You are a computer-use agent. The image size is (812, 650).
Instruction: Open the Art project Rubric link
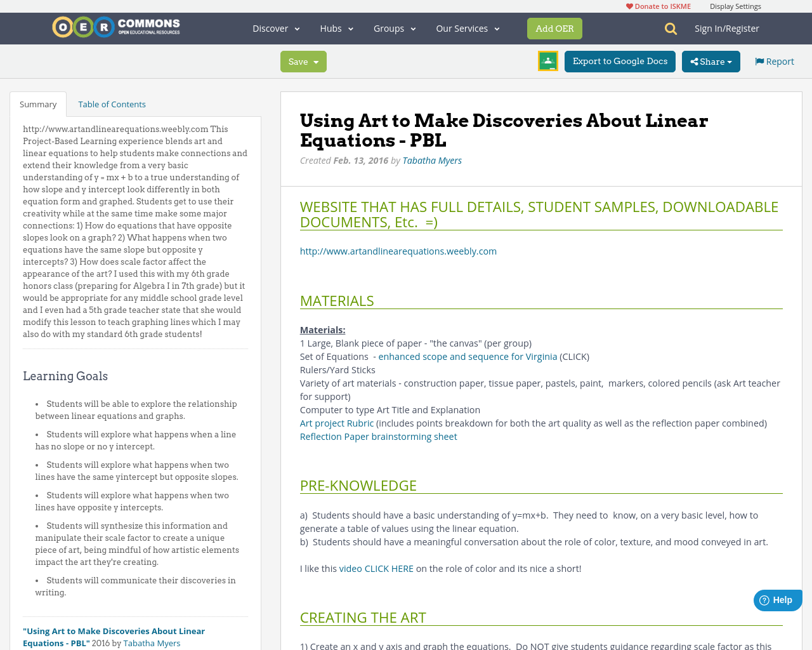point(336,422)
